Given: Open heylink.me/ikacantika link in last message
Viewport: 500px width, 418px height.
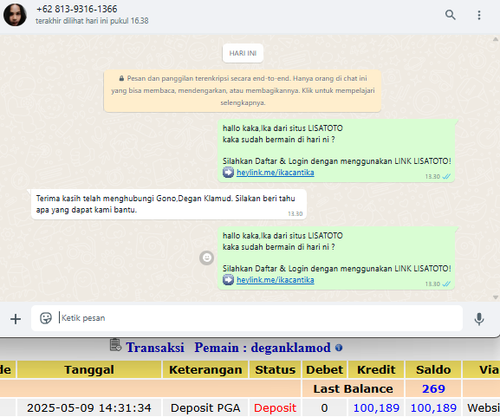Looking at the screenshot, I should [x=275, y=280].
